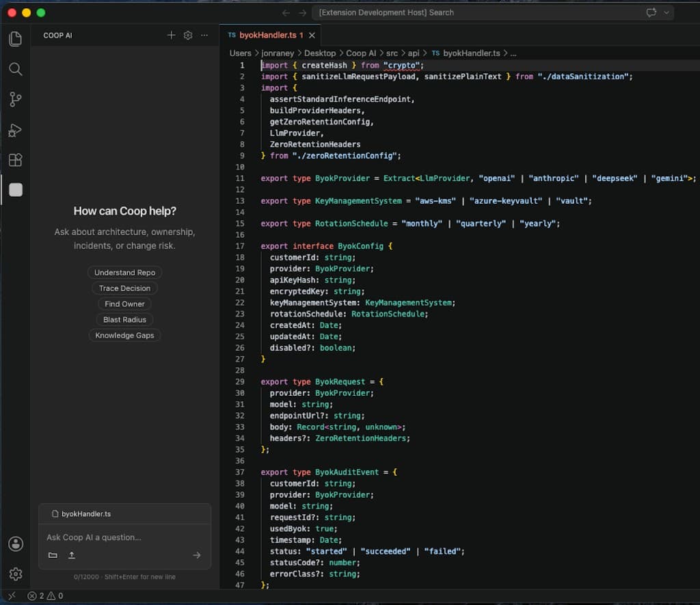700x605 pixels.
Task: Click the macOS green zoom window button
Action: (40, 12)
